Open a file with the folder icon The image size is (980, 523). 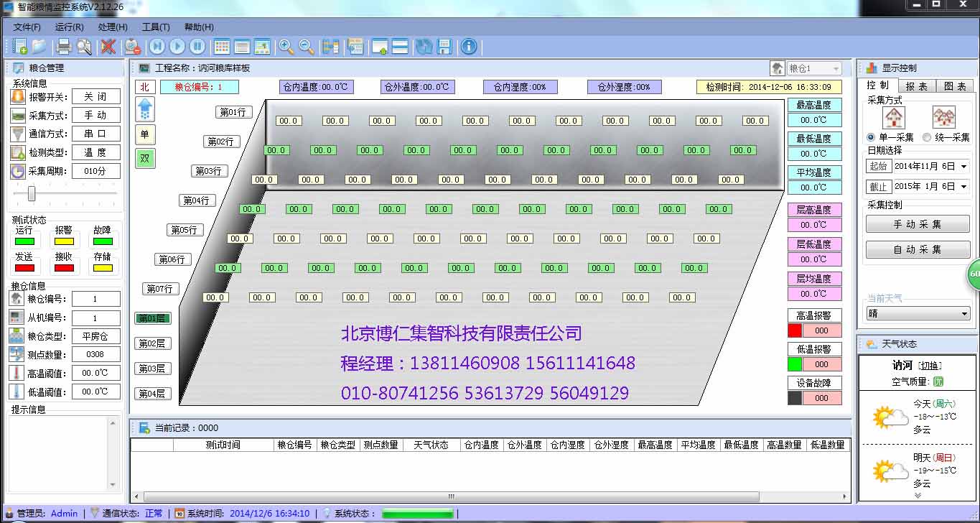[x=39, y=47]
